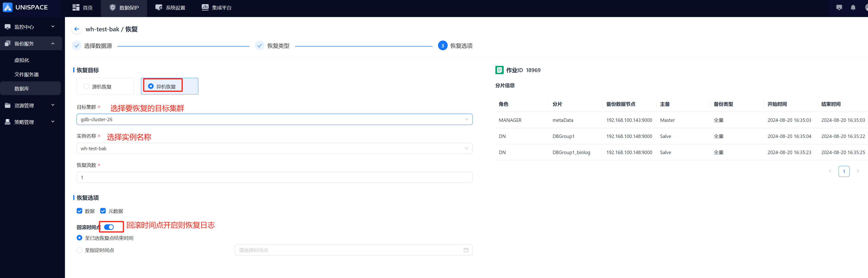Open the 实例名称 wh-test-bak dropdown

pos(274,148)
